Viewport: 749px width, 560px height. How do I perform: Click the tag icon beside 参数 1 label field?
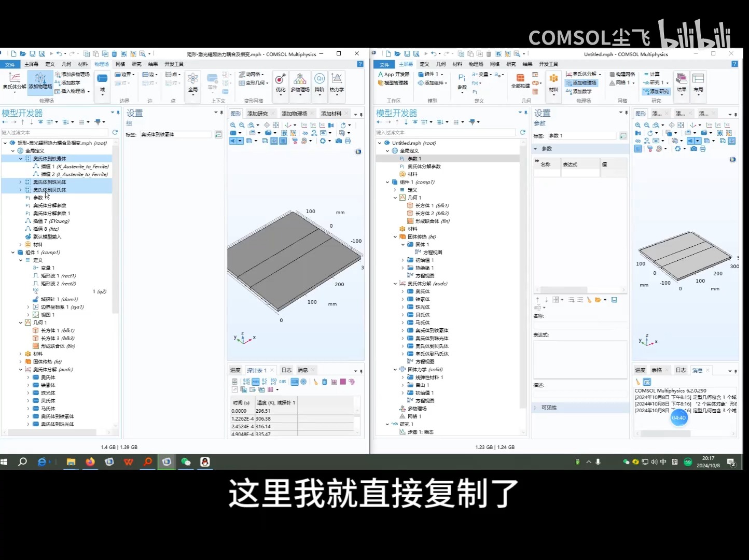(623, 136)
